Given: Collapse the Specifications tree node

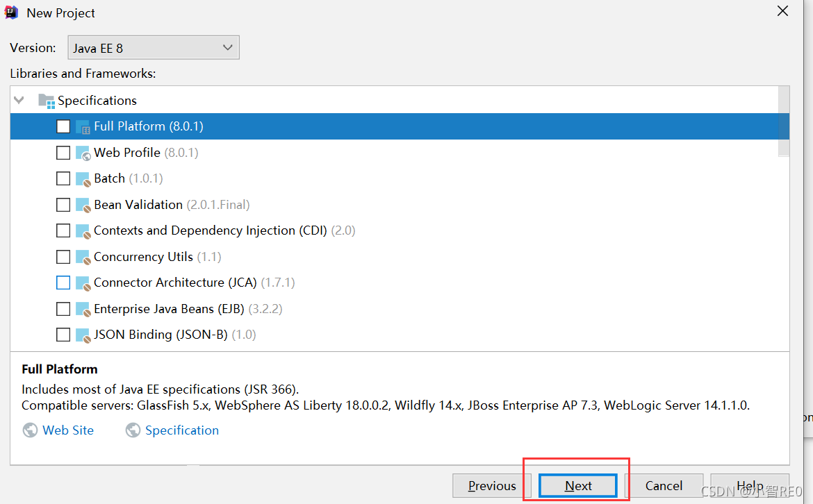Looking at the screenshot, I should [x=19, y=100].
